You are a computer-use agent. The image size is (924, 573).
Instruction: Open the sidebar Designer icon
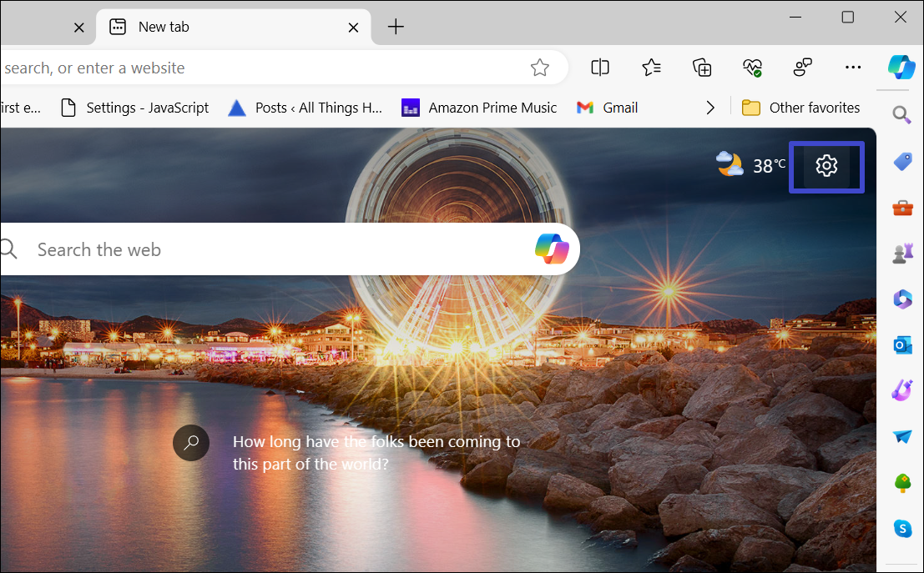[x=902, y=390]
